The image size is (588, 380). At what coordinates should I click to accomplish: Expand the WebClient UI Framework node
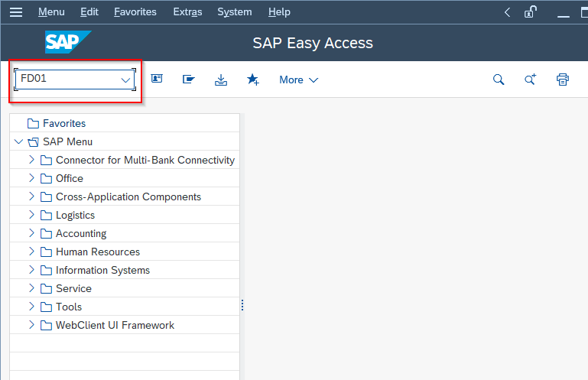pos(31,325)
